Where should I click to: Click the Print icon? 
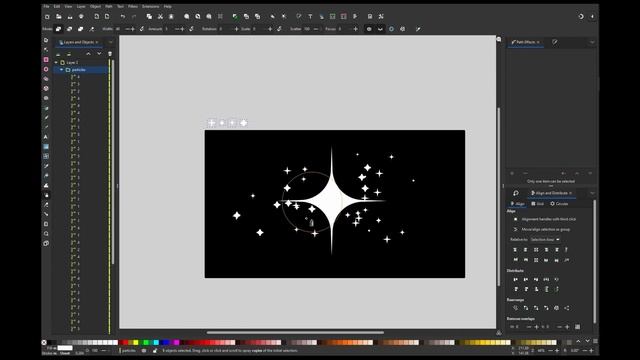pyautogui.click(x=81, y=17)
